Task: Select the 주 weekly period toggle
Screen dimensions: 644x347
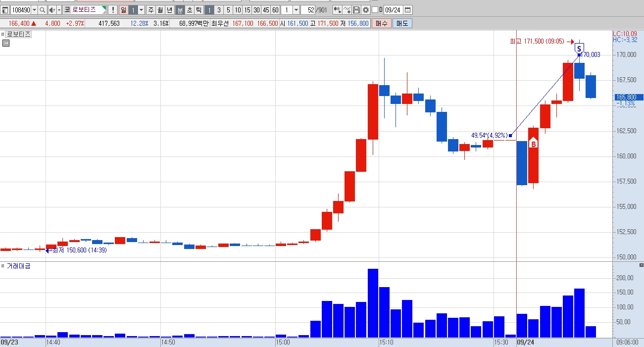Action: tap(151, 10)
